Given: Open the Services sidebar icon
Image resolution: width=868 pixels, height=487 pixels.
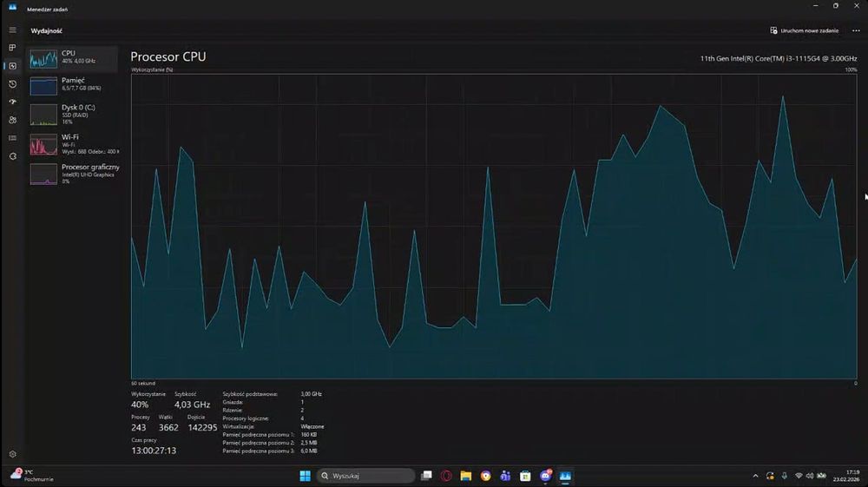Looking at the screenshot, I should pos(12,156).
